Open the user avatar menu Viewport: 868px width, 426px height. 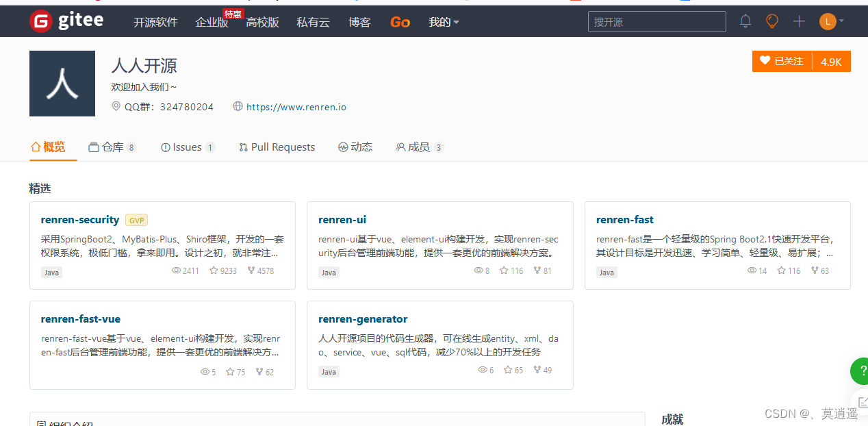831,22
